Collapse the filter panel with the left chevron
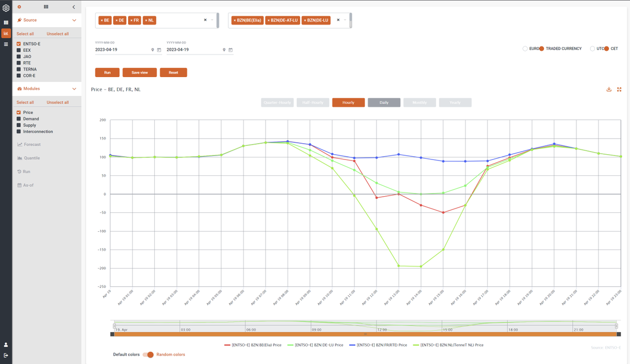 click(x=73, y=7)
